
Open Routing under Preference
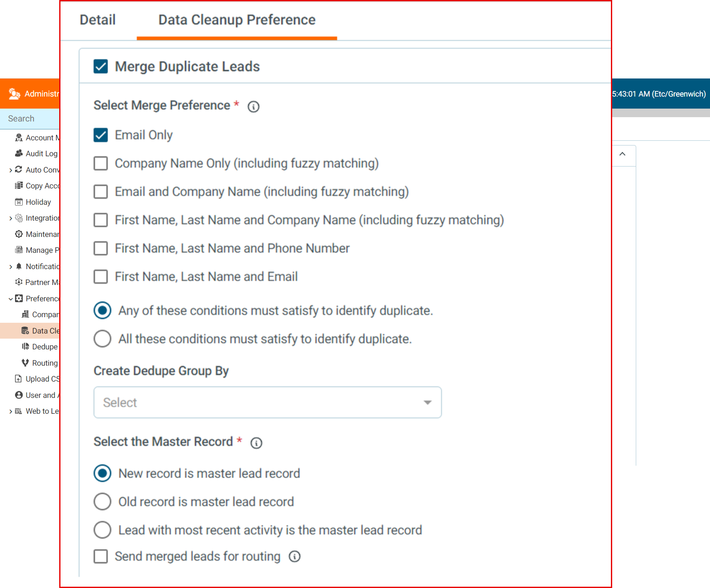point(45,363)
